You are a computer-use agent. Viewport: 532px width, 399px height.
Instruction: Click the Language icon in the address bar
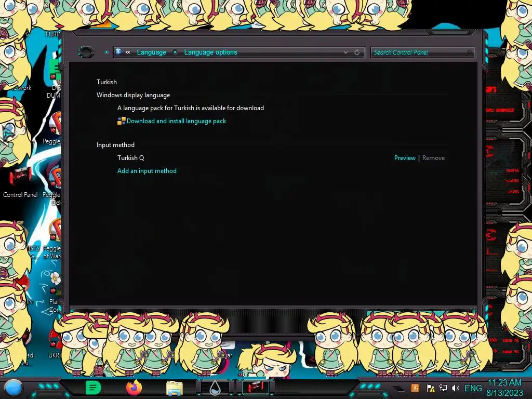click(x=119, y=52)
